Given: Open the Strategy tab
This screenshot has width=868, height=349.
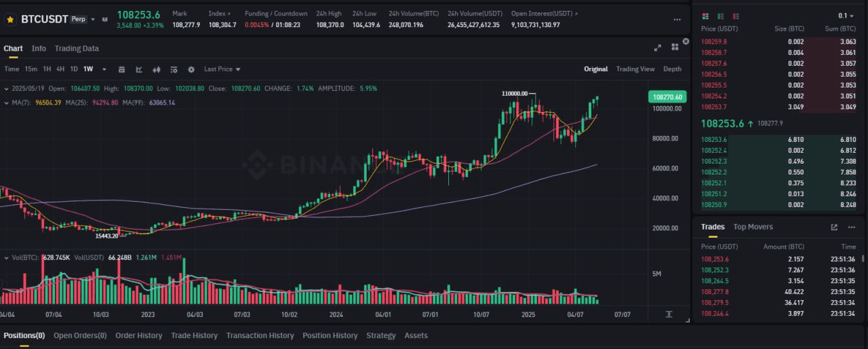Looking at the screenshot, I should point(381,335).
